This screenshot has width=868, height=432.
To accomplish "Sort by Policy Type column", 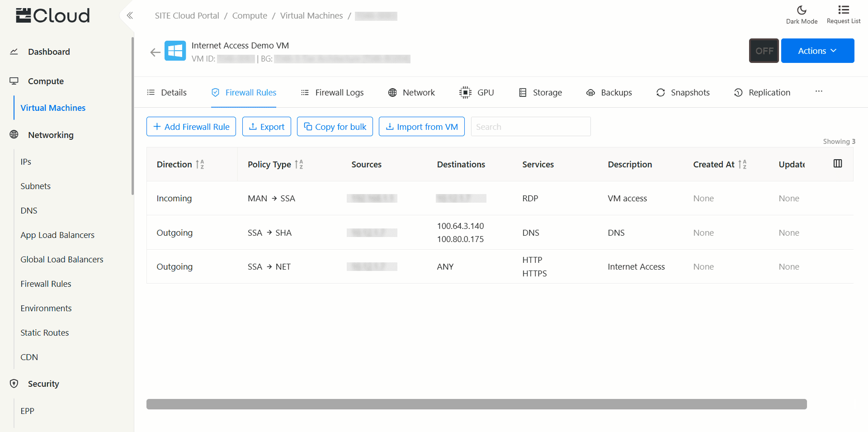I will pyautogui.click(x=299, y=165).
